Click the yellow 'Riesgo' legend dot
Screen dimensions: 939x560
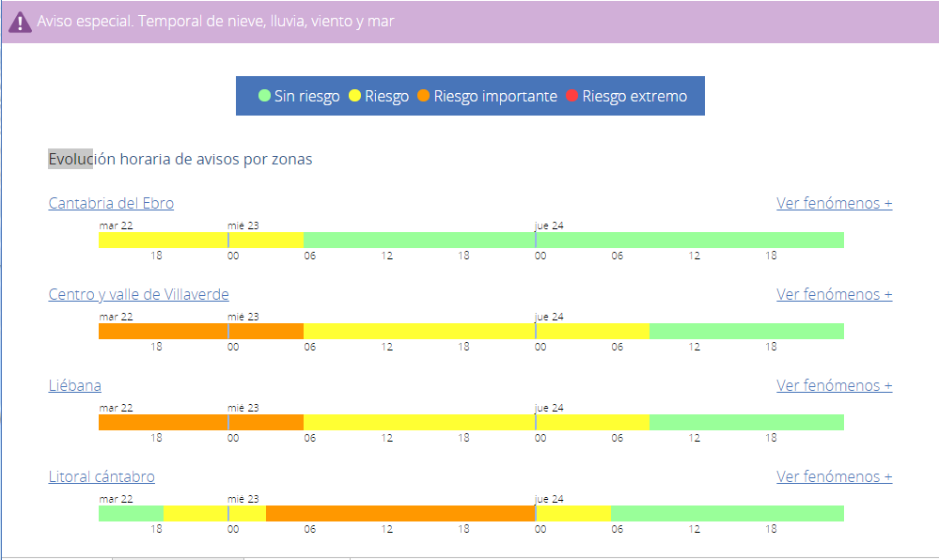tap(355, 96)
